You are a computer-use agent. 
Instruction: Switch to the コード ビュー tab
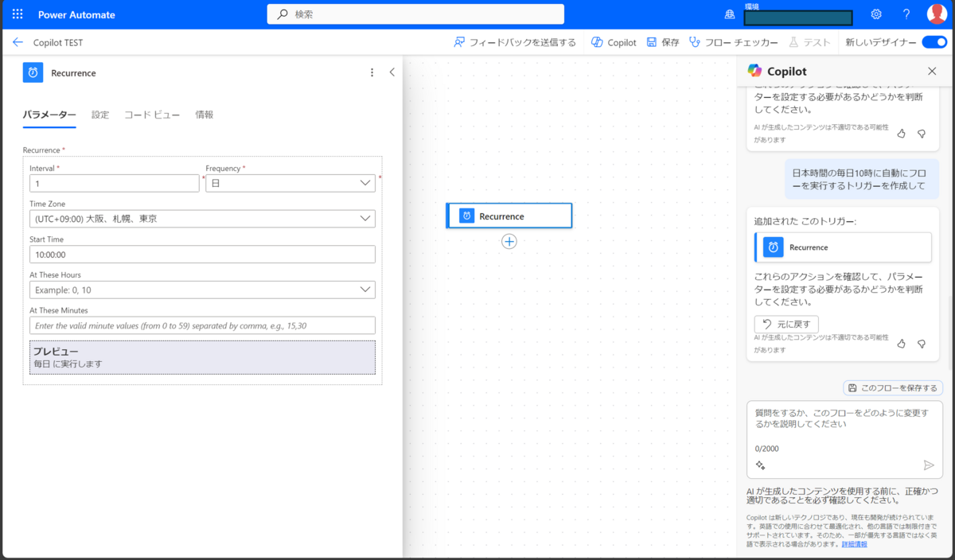click(x=152, y=115)
